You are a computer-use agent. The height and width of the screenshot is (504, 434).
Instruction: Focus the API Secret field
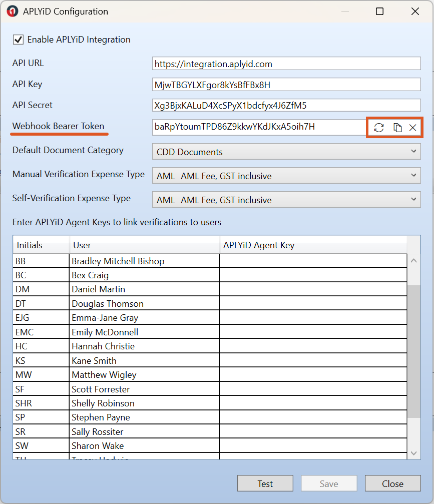pyautogui.click(x=286, y=105)
